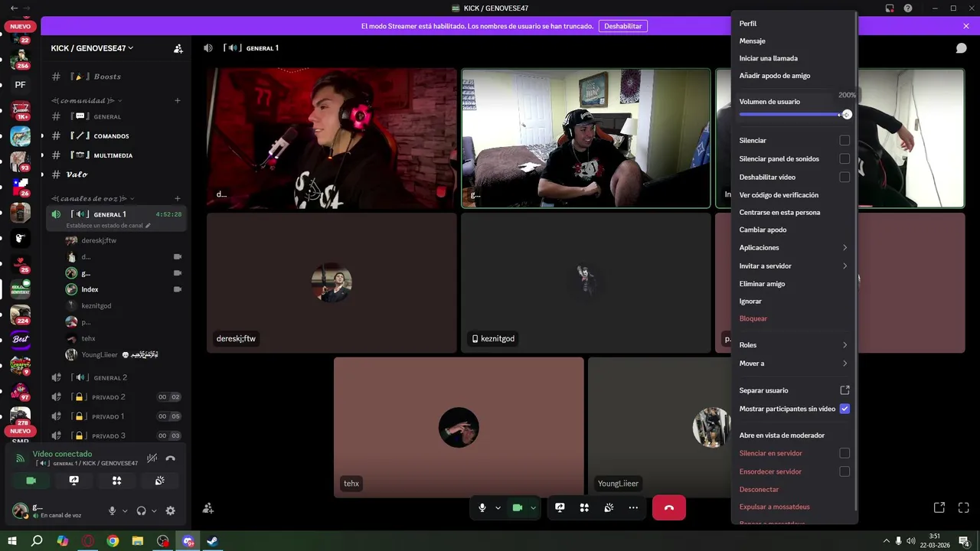Invite people with the add-user icon below the list

207,507
